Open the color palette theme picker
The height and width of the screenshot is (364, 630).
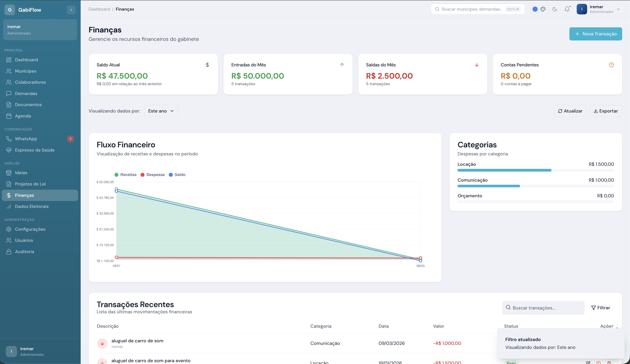543,9
